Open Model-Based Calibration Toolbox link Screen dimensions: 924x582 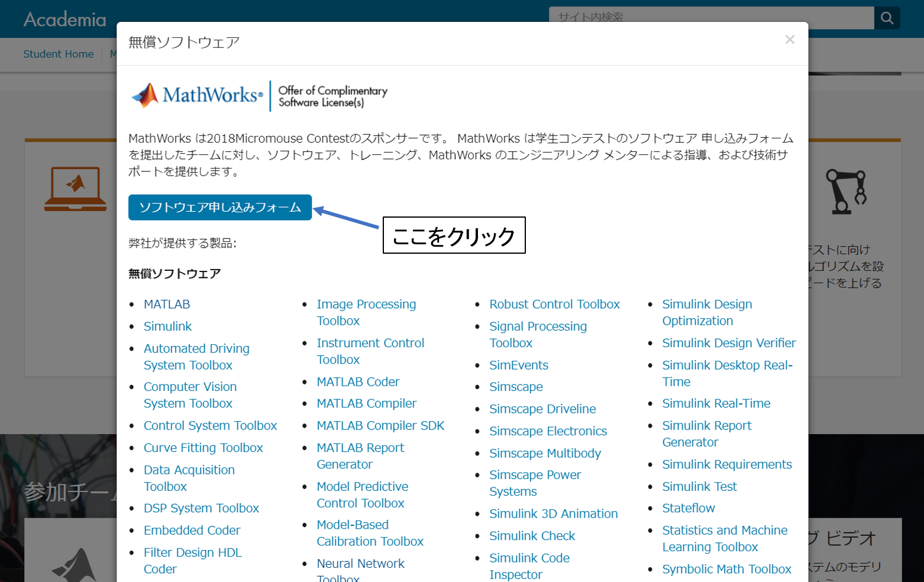(x=370, y=533)
